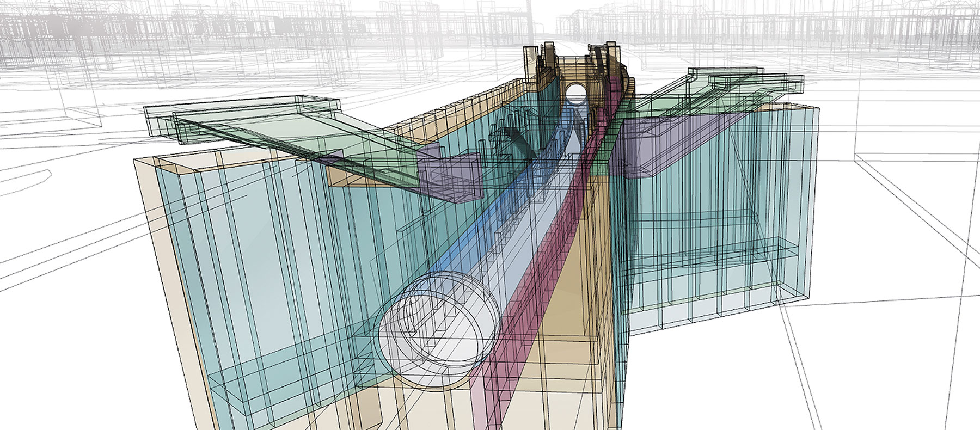Select the brown tower structure right of portal
Image resolution: width=980 pixels, height=430 pixels.
pos(604,68)
